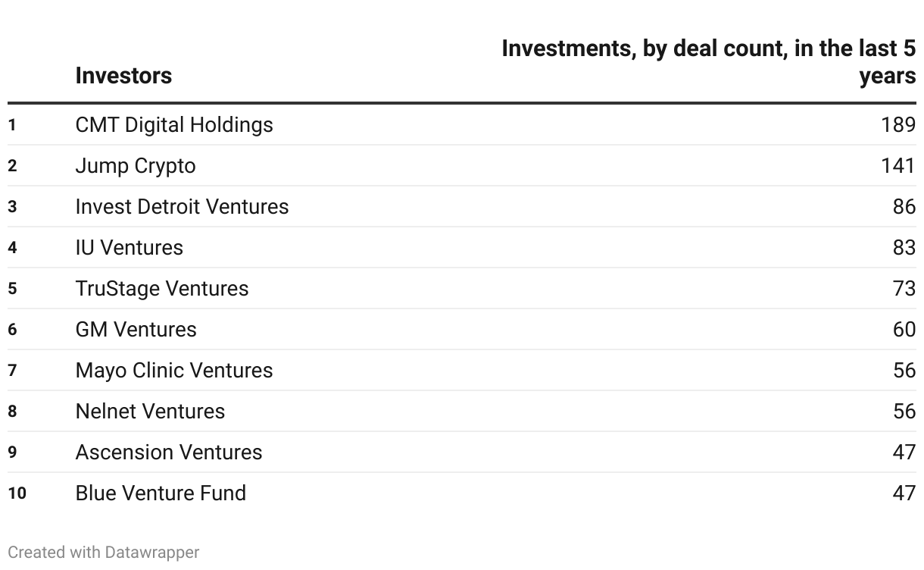This screenshot has height=570, width=924.
Task: Click Blue Venture Fund row
Action: [x=161, y=493]
